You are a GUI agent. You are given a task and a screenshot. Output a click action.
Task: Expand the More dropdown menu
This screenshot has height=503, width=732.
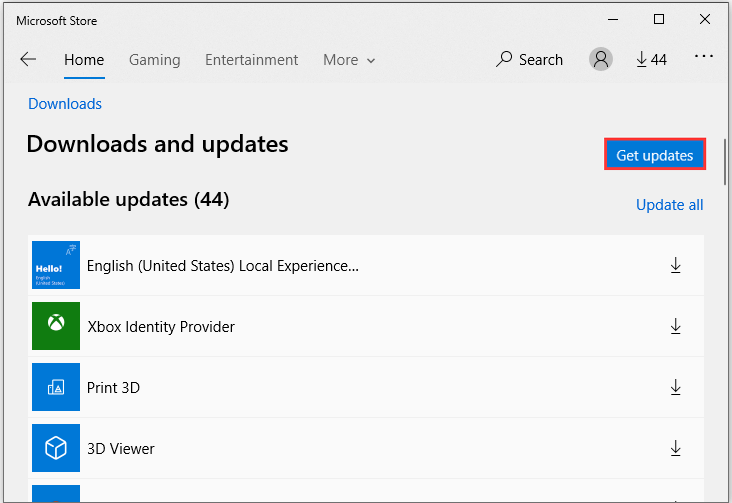click(349, 60)
